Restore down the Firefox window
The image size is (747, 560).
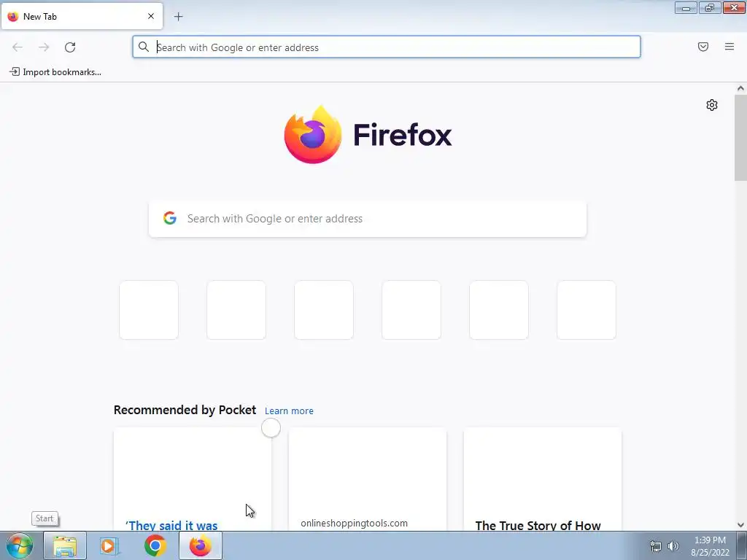710,7
